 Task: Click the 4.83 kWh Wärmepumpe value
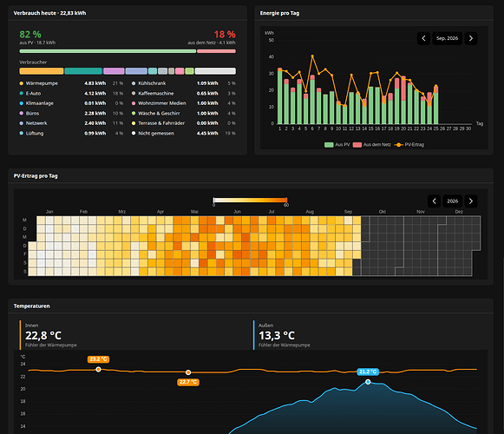pyautogui.click(x=95, y=83)
